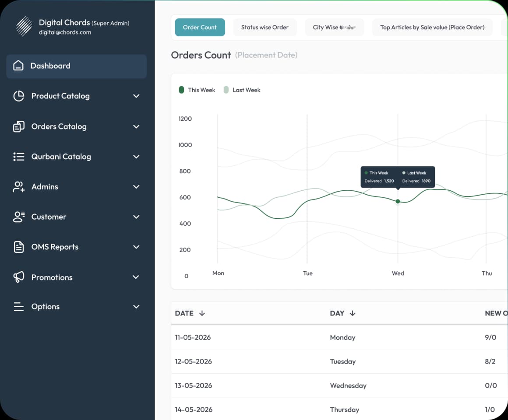Click the 8/2 new orders value
This screenshot has height=420, width=508.
[x=490, y=361]
